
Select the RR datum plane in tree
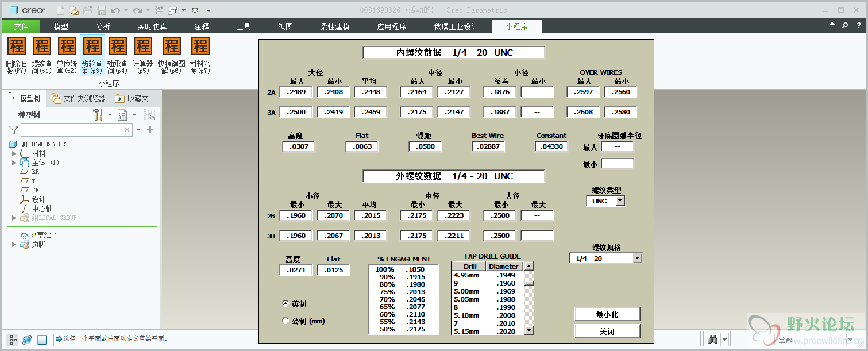29,172
